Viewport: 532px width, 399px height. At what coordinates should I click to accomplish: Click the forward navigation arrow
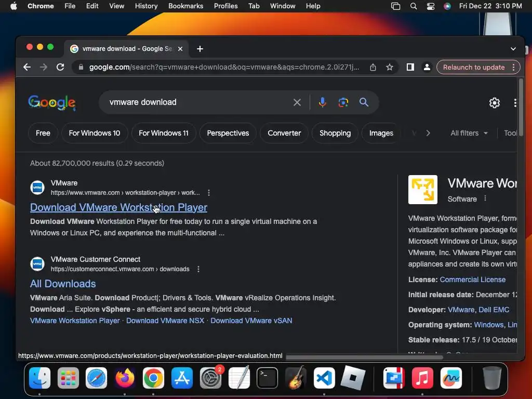click(x=44, y=67)
